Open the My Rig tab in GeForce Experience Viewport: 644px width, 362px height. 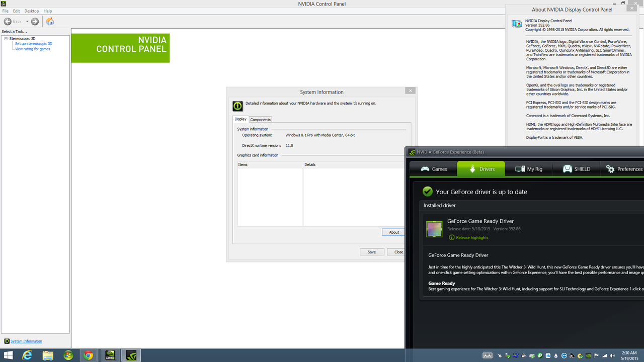coord(528,169)
